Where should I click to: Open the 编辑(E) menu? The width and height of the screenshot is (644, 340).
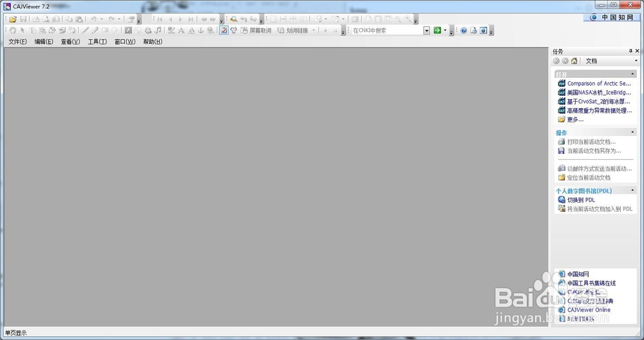click(x=44, y=41)
